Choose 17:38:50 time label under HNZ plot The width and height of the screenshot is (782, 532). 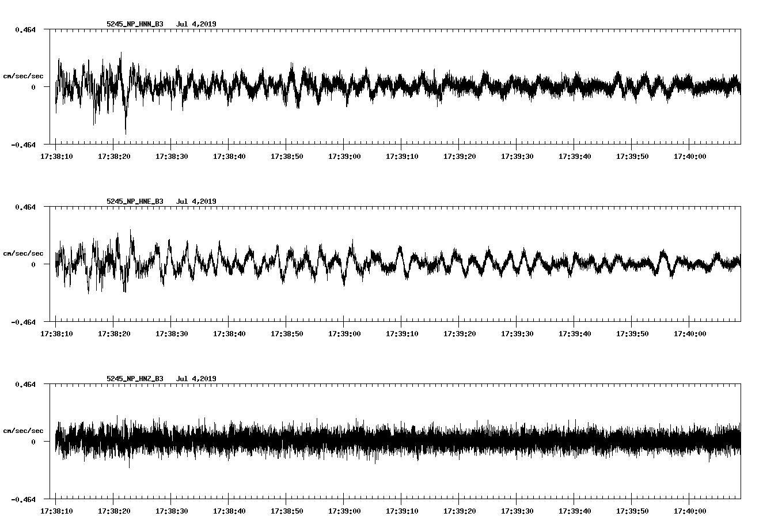tap(287, 511)
